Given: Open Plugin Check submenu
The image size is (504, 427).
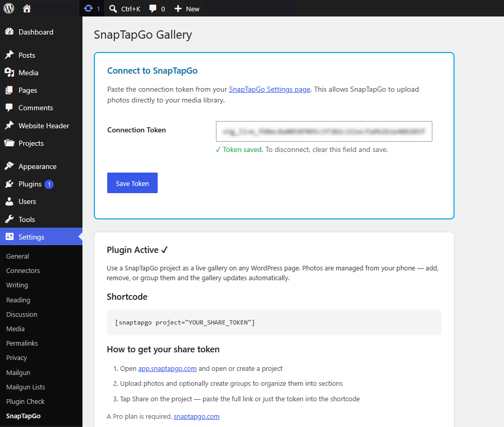Looking at the screenshot, I should (x=25, y=401).
